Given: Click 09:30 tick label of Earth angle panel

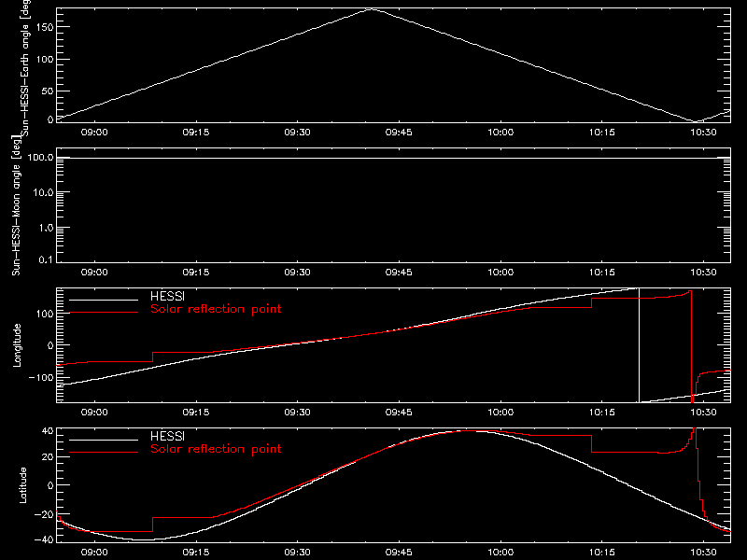Looking at the screenshot, I should [297, 133].
